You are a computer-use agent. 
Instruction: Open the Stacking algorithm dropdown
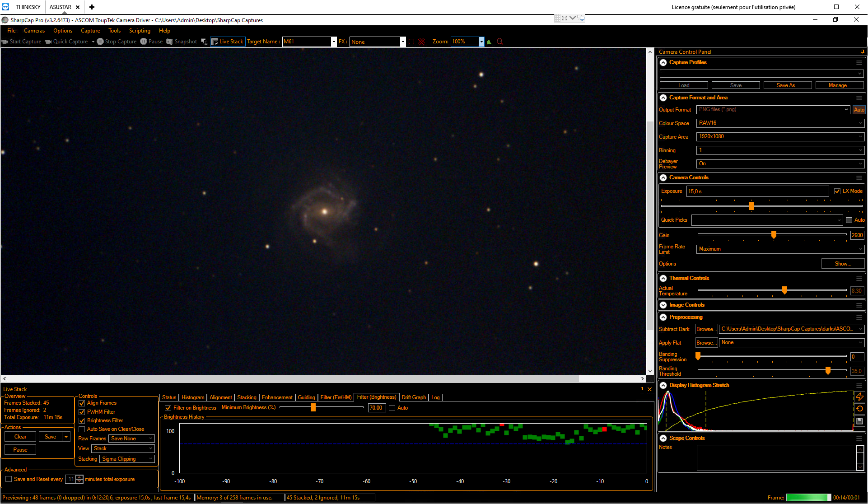pyautogui.click(x=127, y=459)
